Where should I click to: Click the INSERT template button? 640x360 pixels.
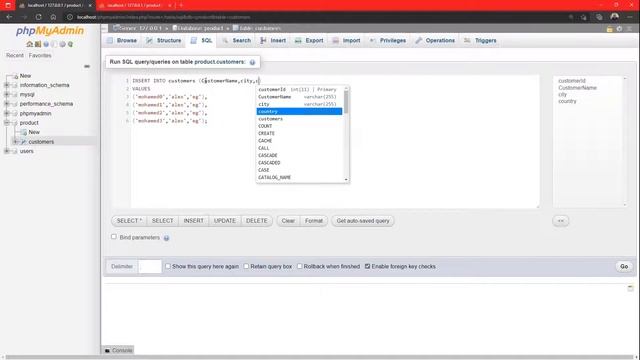tap(193, 221)
